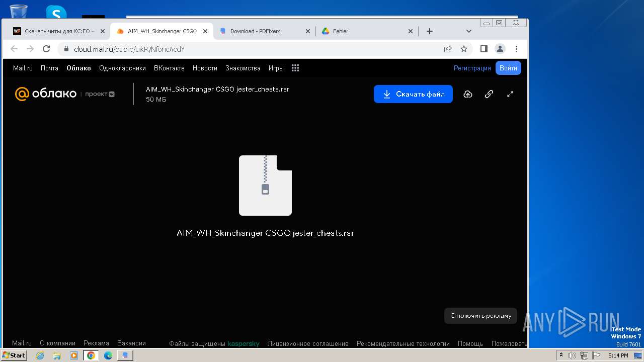Switch to the Скачать читы для КС:ГО tab

pos(59,31)
